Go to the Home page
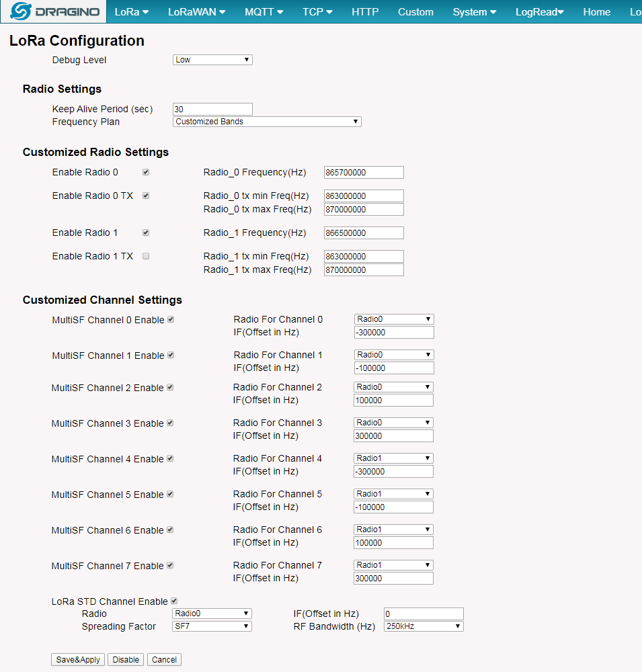Screen dimensions: 642x672 click(596, 12)
